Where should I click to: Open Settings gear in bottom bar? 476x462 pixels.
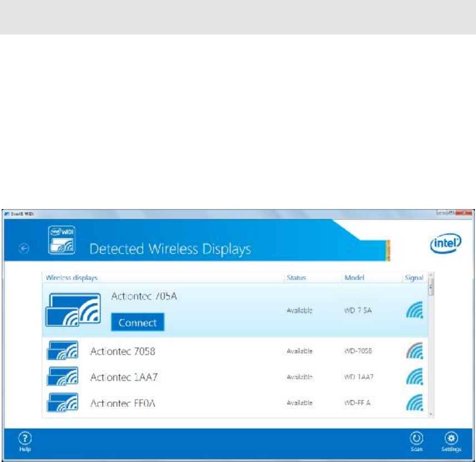click(x=452, y=441)
